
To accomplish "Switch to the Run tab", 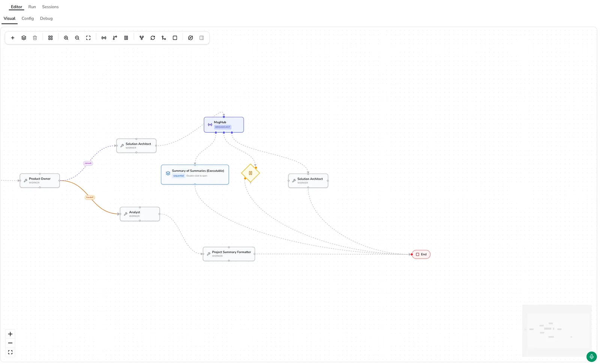I will (x=32, y=7).
